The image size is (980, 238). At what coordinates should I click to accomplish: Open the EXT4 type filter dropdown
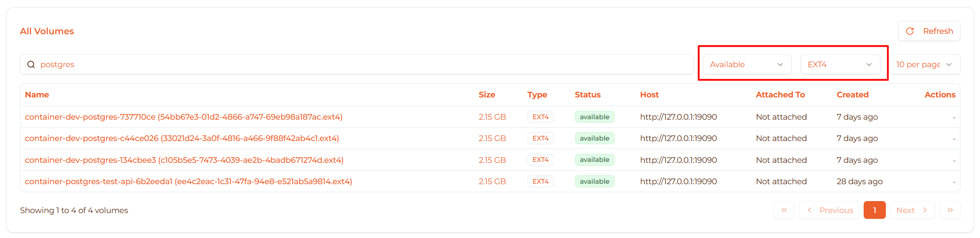point(840,65)
